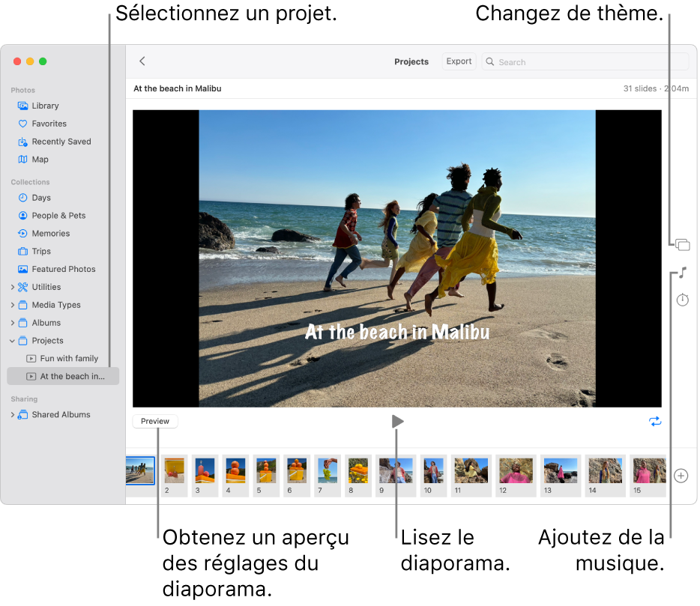Select the Fun with family project
This screenshot has width=700, height=606.
click(x=69, y=358)
